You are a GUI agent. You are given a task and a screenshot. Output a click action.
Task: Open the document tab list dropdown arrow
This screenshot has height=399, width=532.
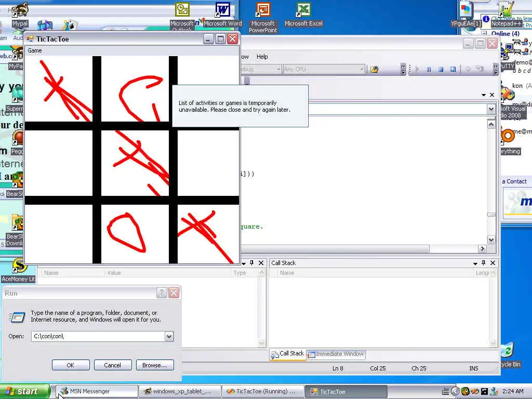484,95
